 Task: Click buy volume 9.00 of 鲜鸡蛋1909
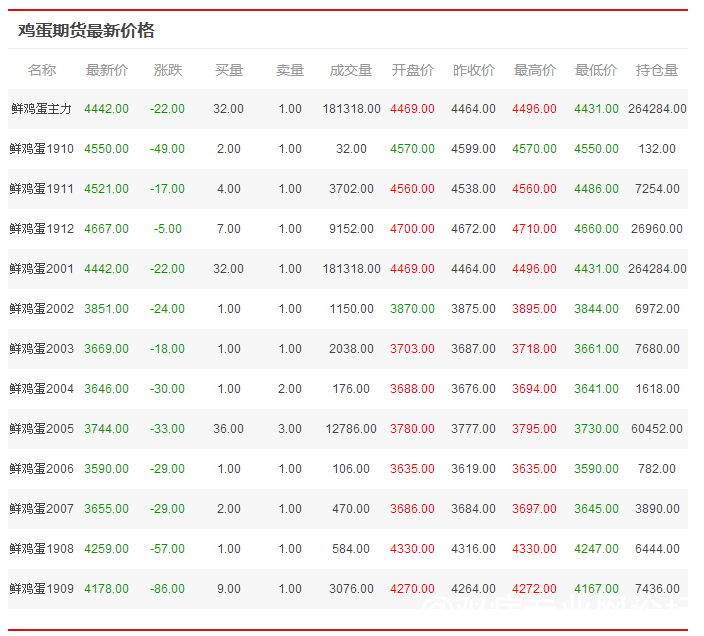(229, 588)
